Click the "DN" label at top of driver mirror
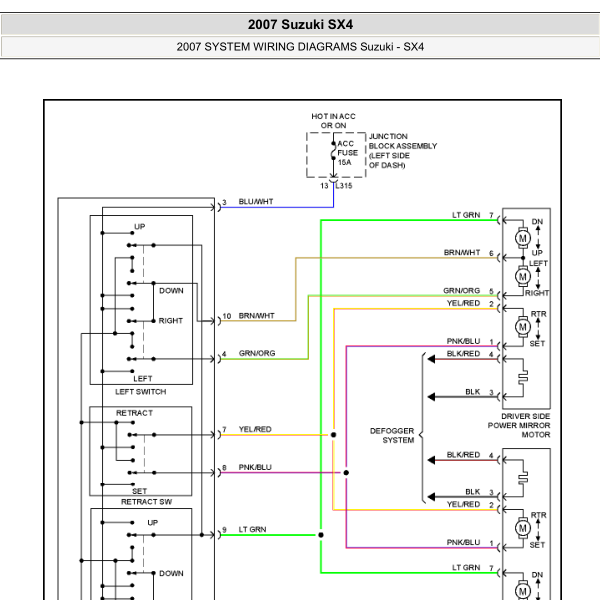Viewport: 600px width, 600px height. point(537,222)
